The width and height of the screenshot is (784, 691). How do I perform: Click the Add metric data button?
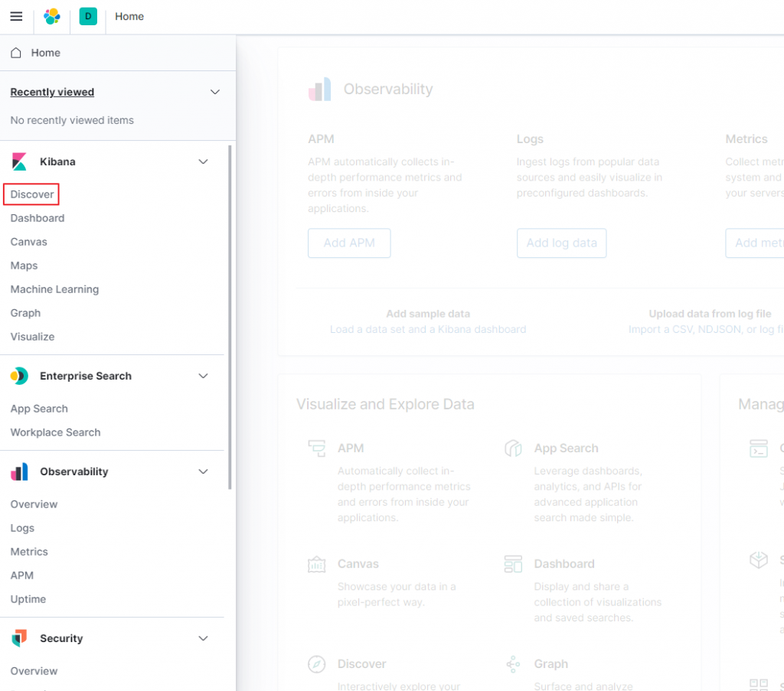click(754, 243)
